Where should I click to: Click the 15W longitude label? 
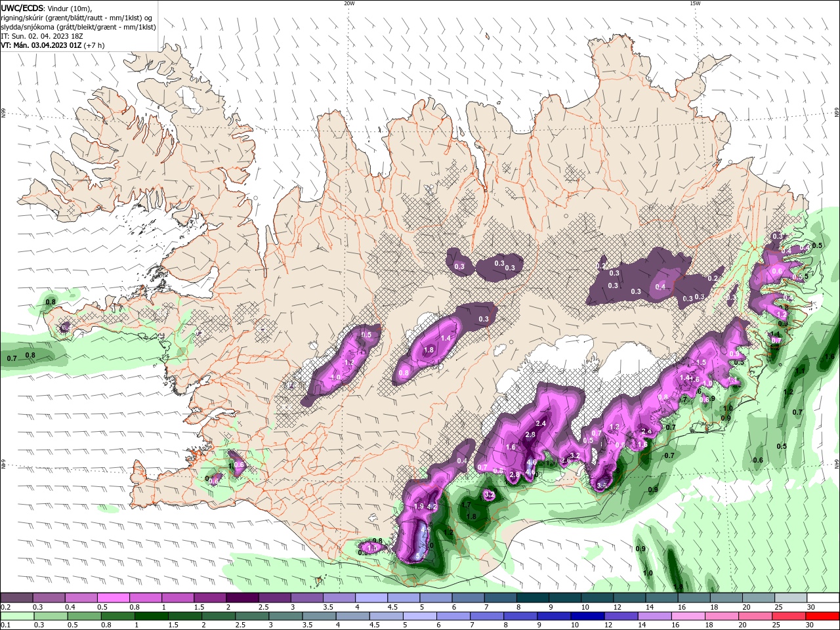(695, 3)
